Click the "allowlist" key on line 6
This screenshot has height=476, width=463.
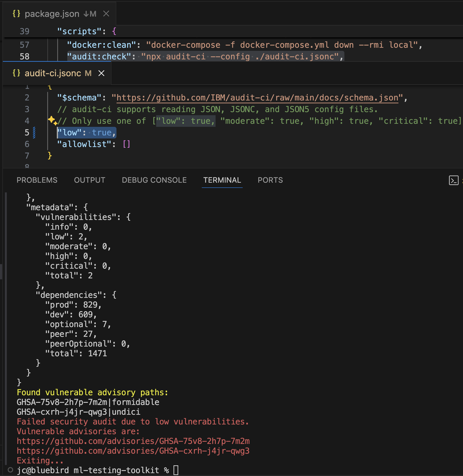click(x=84, y=144)
